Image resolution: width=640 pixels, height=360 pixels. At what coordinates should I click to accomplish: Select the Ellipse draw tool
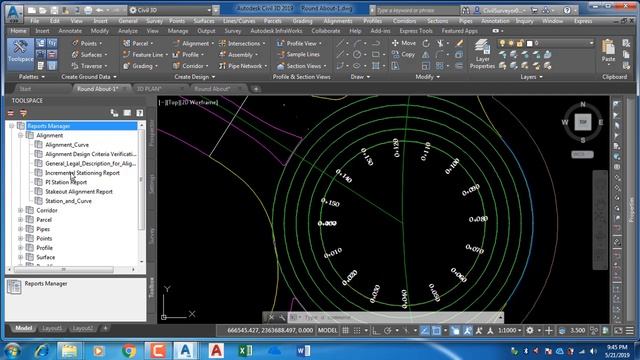point(357,66)
